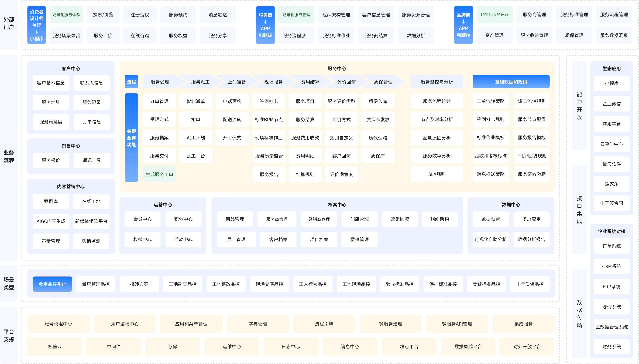Click the 服务商结算 box
Image resolution: width=639 pixels, height=364 pixels.
tap(376, 36)
